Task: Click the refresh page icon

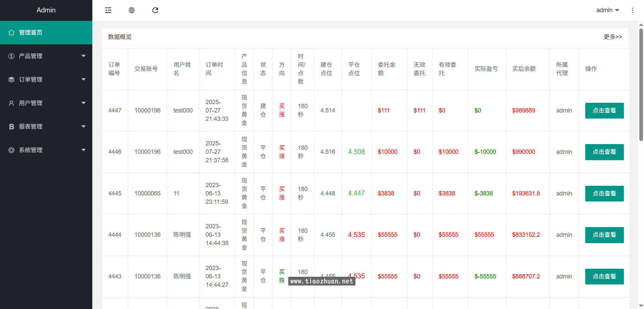Action: [x=155, y=10]
